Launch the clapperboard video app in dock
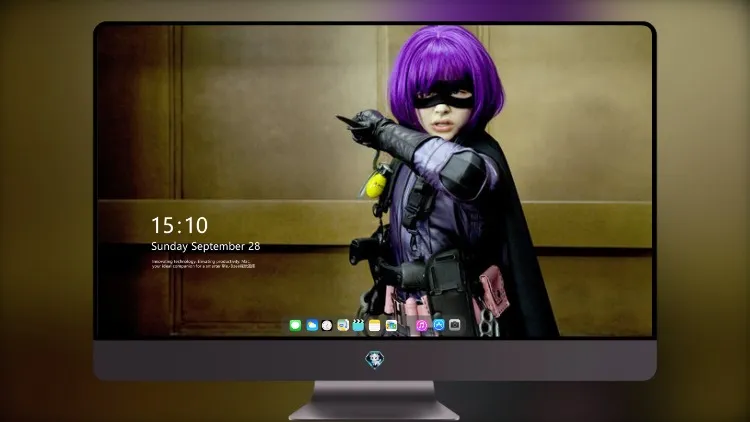750x422 pixels. 358,326
